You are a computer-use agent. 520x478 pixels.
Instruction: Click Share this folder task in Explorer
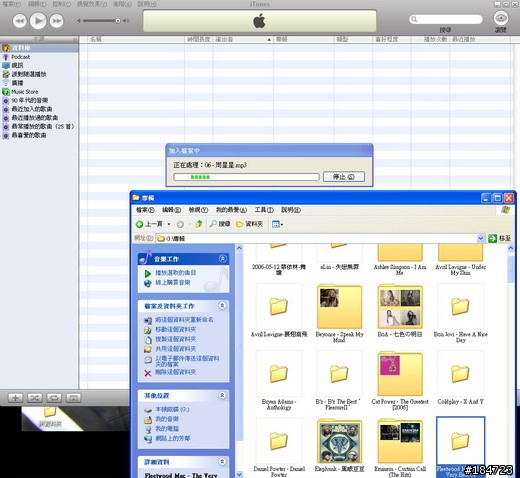[x=170, y=349]
